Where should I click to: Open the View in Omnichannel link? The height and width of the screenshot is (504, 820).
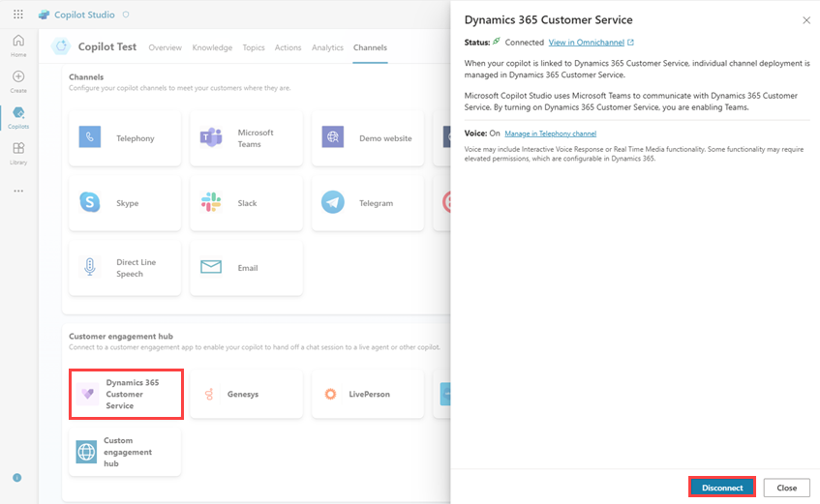pyautogui.click(x=587, y=43)
